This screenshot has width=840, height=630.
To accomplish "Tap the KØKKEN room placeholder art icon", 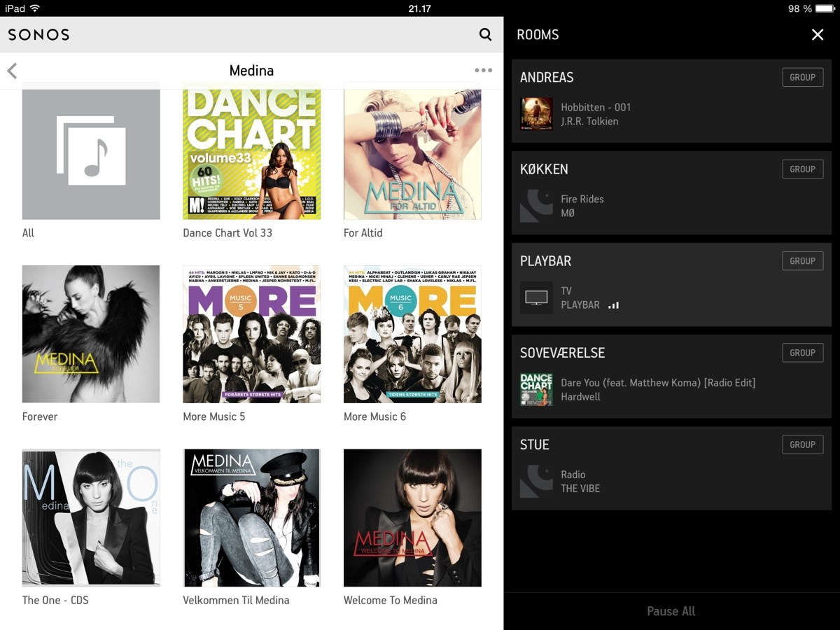I will (x=536, y=206).
